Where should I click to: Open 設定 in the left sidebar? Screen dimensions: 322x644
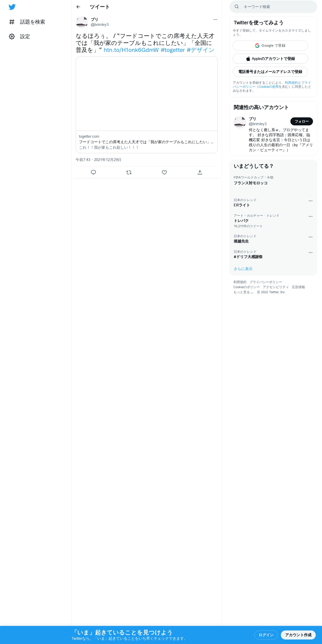click(x=20, y=37)
